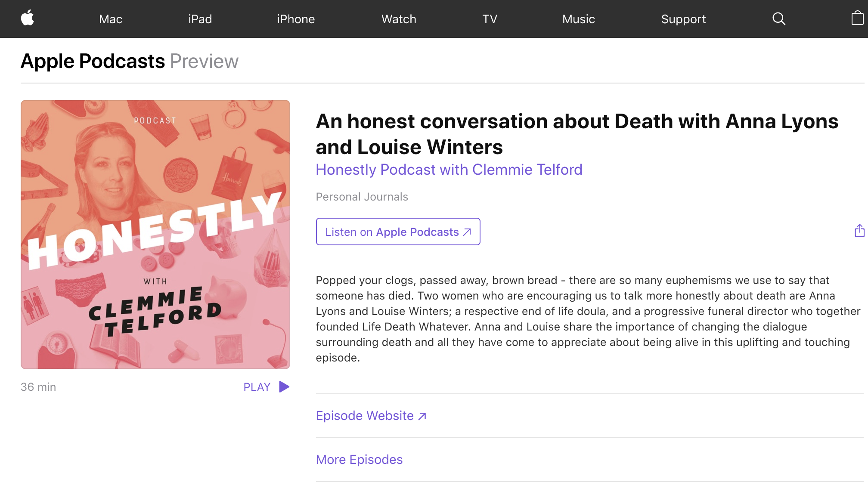Click the Apple logo icon
Image resolution: width=868 pixels, height=482 pixels.
[28, 19]
